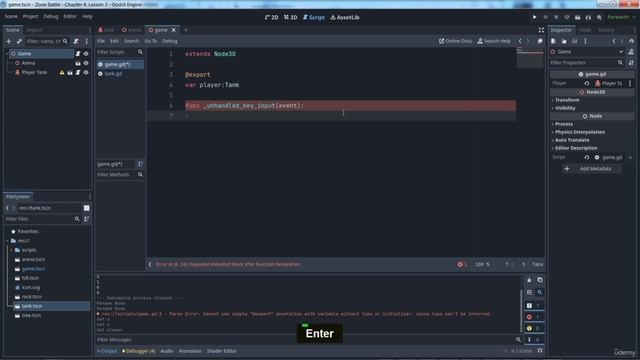This screenshot has height=360, width=640.
Task: Expand the Process section
Action: click(564, 124)
